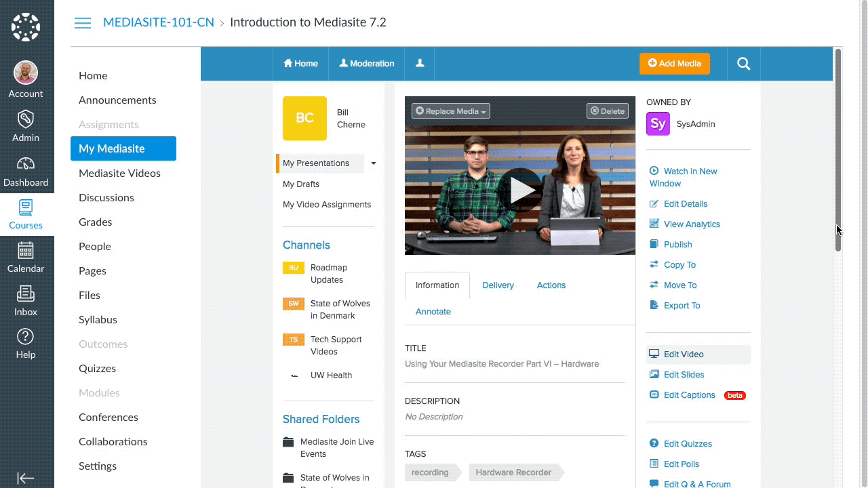This screenshot has height=488, width=868.
Task: Open Edit Video
Action: (x=698, y=354)
